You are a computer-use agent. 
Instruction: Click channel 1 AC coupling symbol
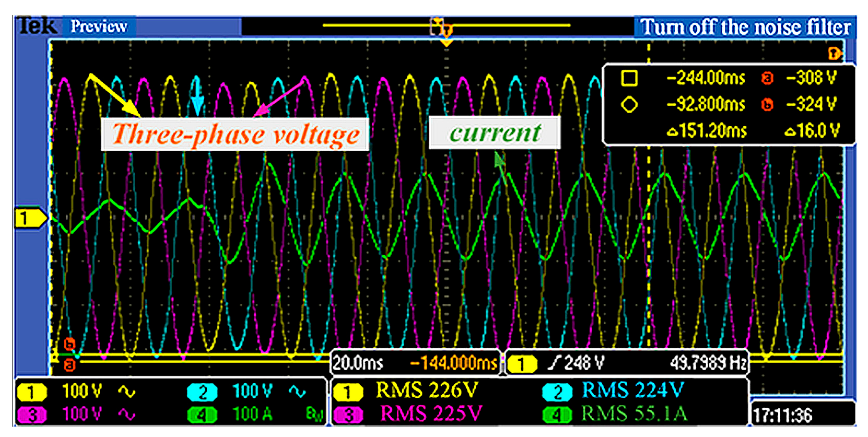[x=127, y=392]
